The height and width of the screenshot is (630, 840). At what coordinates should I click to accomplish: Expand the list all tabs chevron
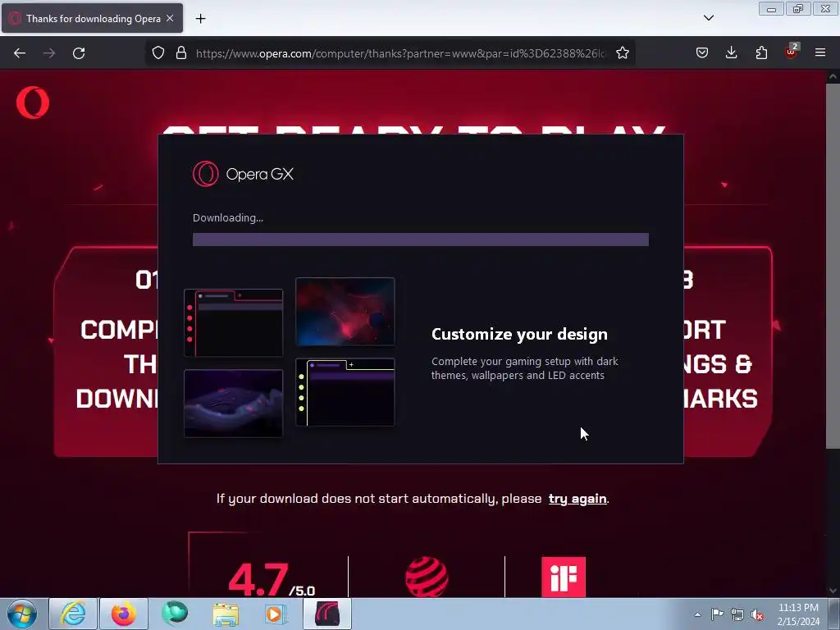pos(708,18)
